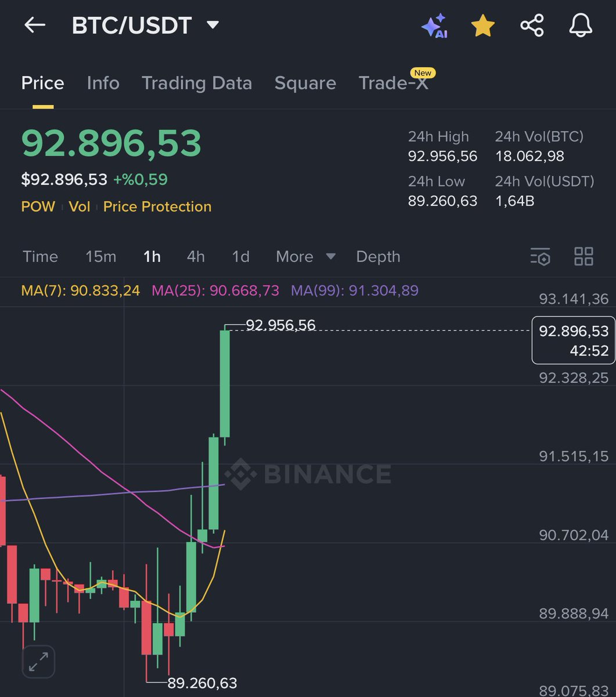Go back using the arrow icon
Screen dimensions: 616x697
[x=34, y=26]
